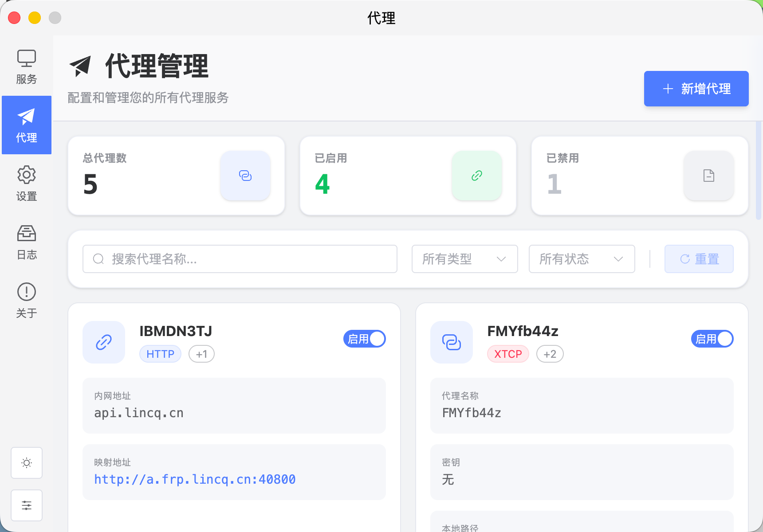Open the 所有类型 dropdown

tap(464, 259)
